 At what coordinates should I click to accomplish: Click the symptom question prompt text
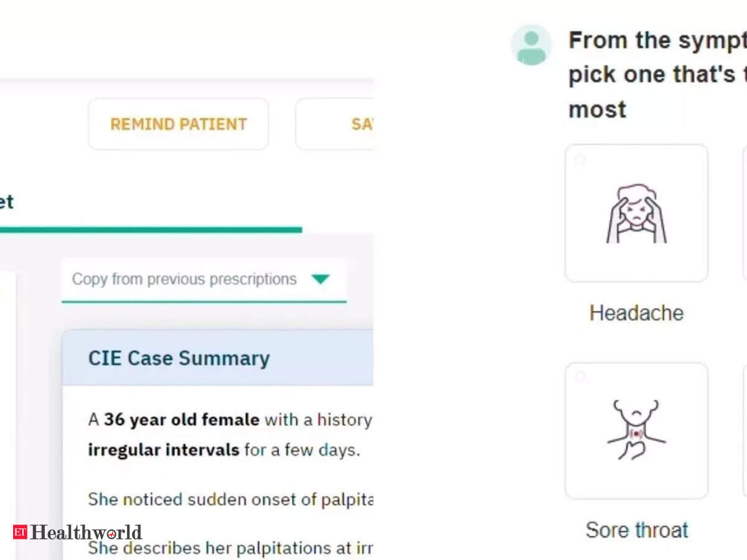click(x=657, y=75)
